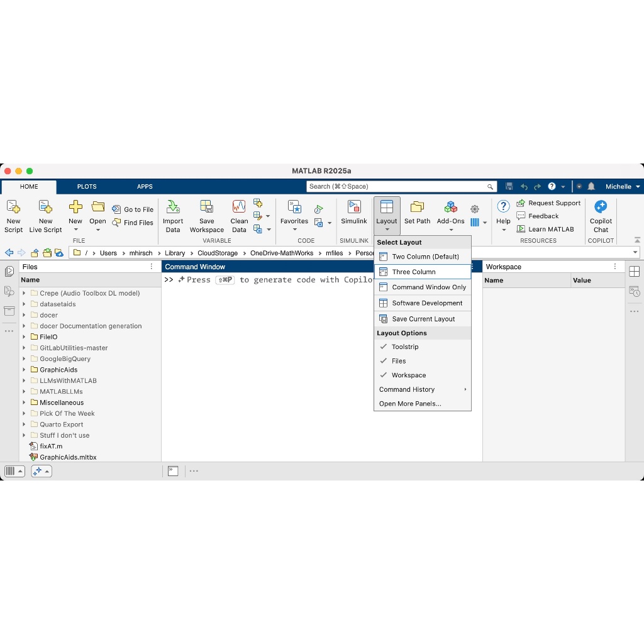Click Feedback
The width and height of the screenshot is (644, 644).
click(537, 216)
